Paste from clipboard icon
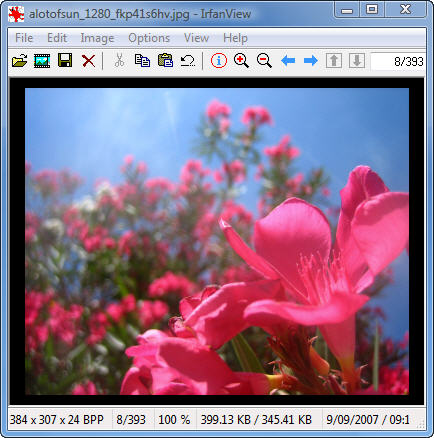 165,61
